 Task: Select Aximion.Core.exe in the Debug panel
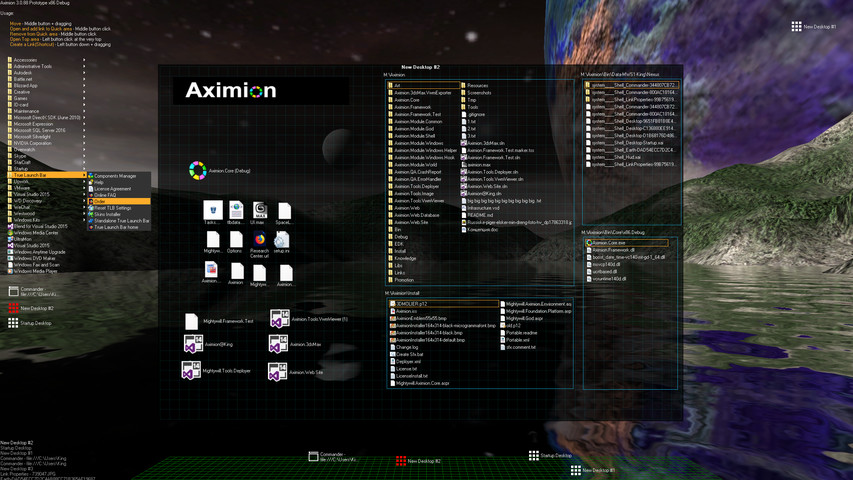(x=609, y=243)
